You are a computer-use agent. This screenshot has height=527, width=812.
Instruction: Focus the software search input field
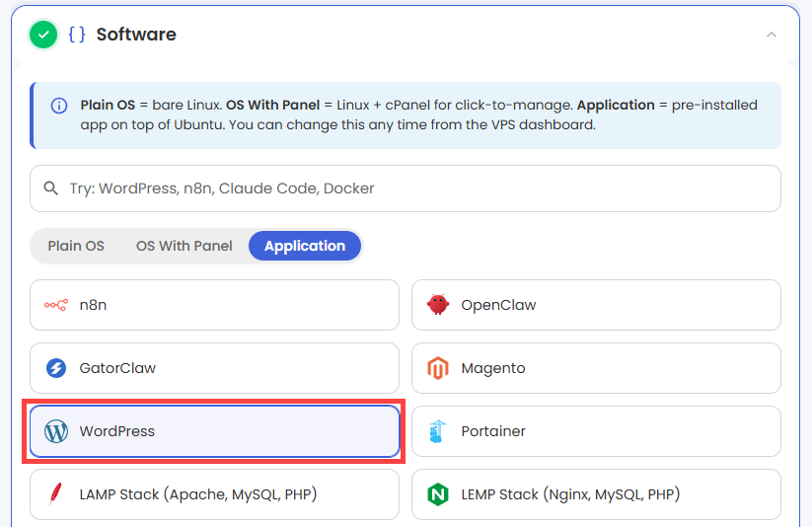tap(406, 188)
